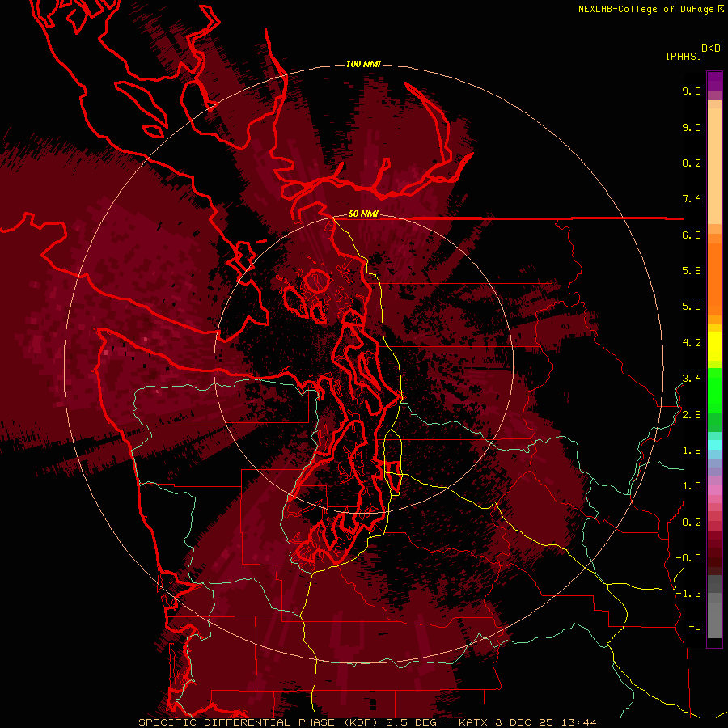Click the (KDP) product abbreviation
The height and width of the screenshot is (728, 728).
[362, 722]
